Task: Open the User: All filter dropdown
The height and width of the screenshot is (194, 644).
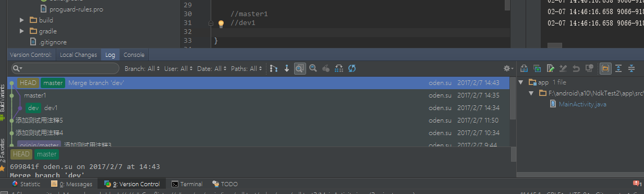Action: [x=178, y=68]
